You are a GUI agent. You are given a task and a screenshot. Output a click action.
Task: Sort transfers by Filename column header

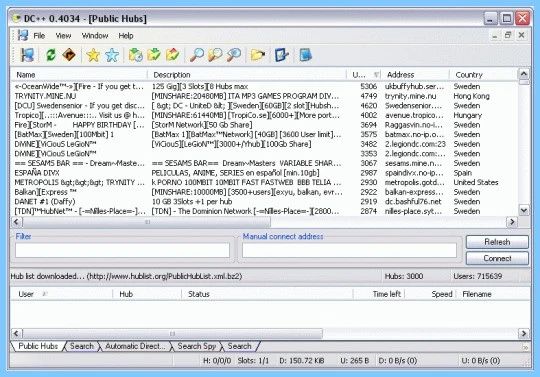click(x=492, y=294)
